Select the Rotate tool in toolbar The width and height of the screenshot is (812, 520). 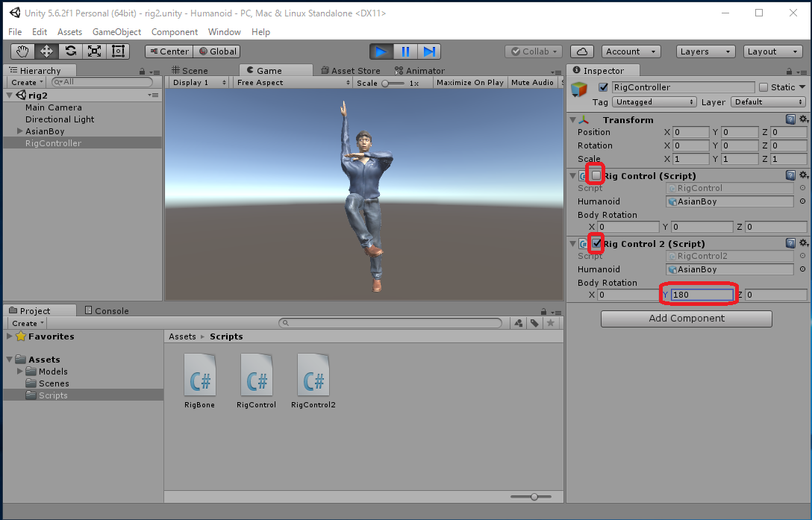(70, 51)
